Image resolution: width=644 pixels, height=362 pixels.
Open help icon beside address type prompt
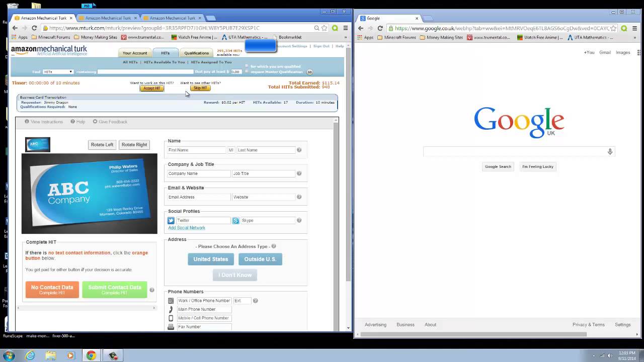click(274, 246)
